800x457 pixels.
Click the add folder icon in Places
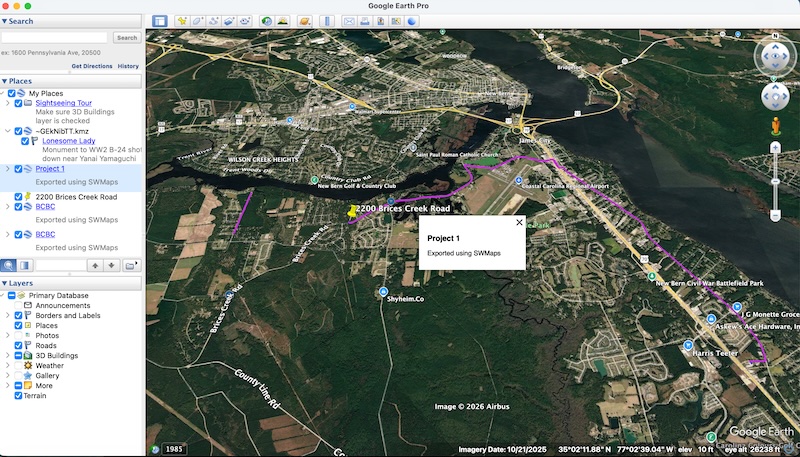tap(131, 265)
